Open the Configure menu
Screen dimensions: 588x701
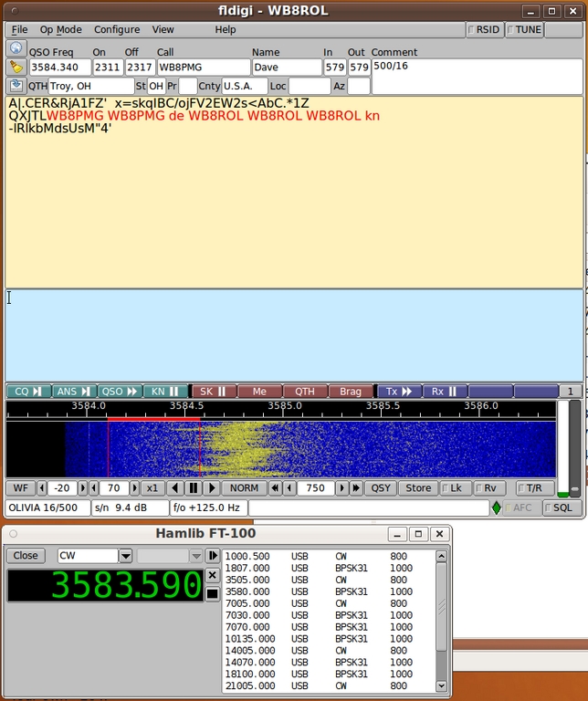pyautogui.click(x=117, y=29)
